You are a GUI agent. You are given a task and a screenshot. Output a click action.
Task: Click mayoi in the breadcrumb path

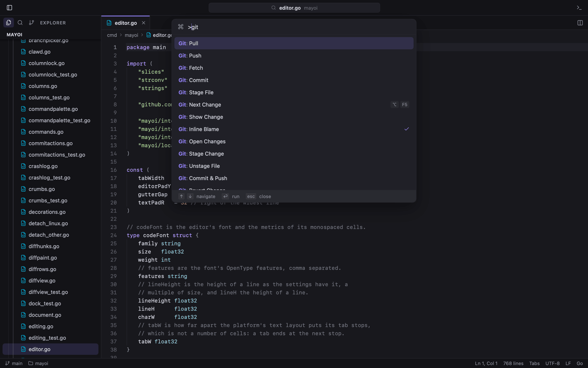point(131,35)
